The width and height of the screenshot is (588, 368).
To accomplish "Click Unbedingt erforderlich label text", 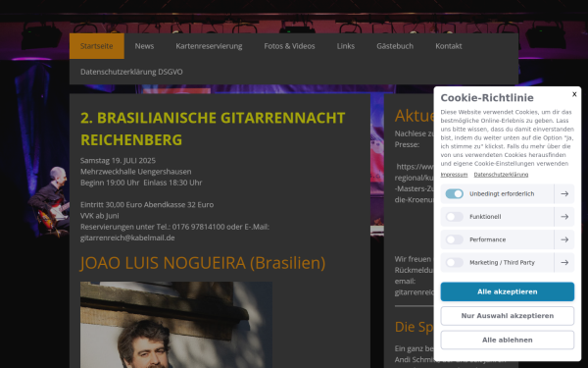I will point(502,193).
